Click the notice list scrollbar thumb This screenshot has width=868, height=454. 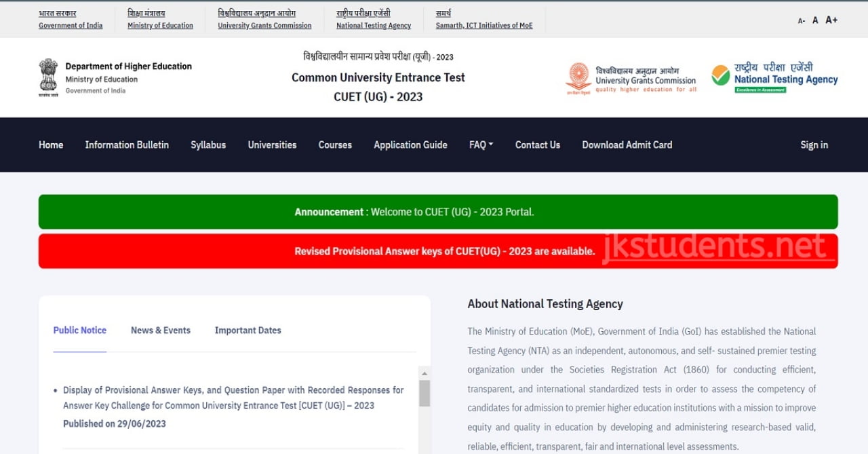[425, 393]
